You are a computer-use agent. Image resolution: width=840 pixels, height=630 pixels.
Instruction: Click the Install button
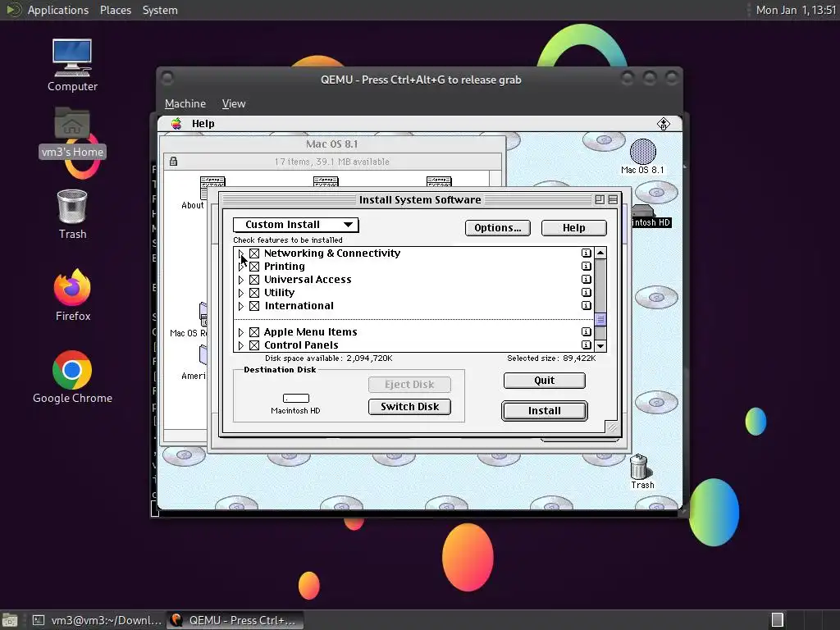545,411
